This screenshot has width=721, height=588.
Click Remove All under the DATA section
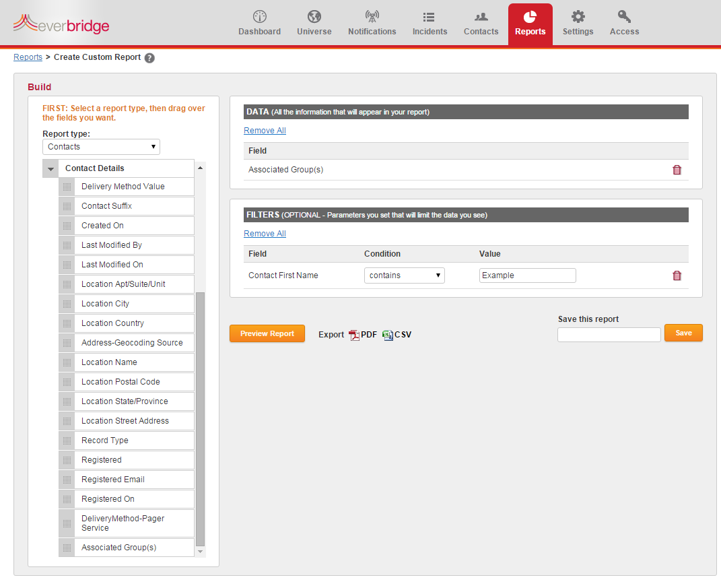(x=265, y=130)
